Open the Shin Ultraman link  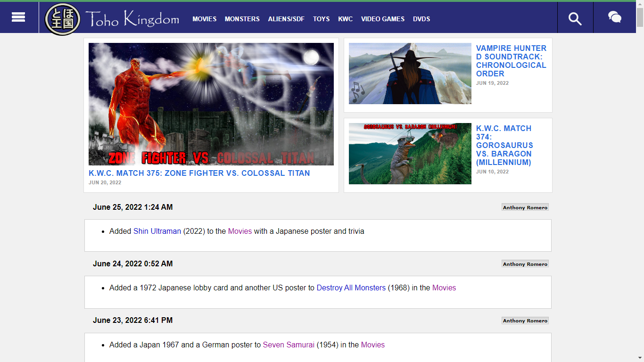(x=157, y=231)
